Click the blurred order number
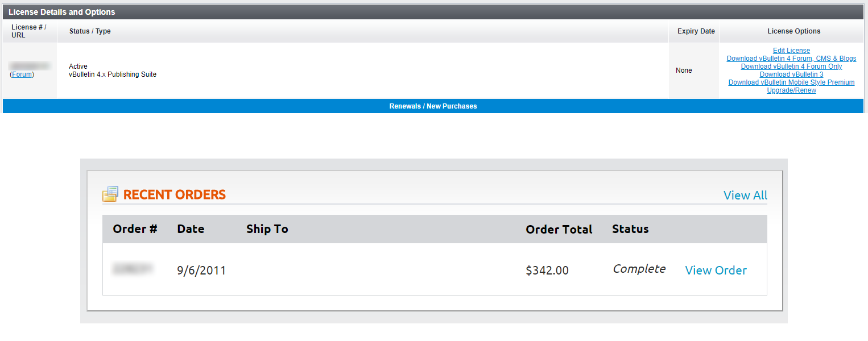 click(133, 270)
